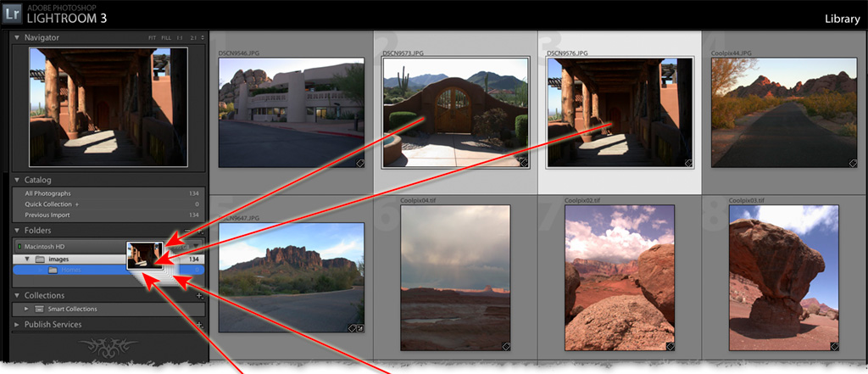The width and height of the screenshot is (868, 374).
Task: Click the badge icon on Coolpix04.tif thumbnail
Action: pyautogui.click(x=505, y=346)
